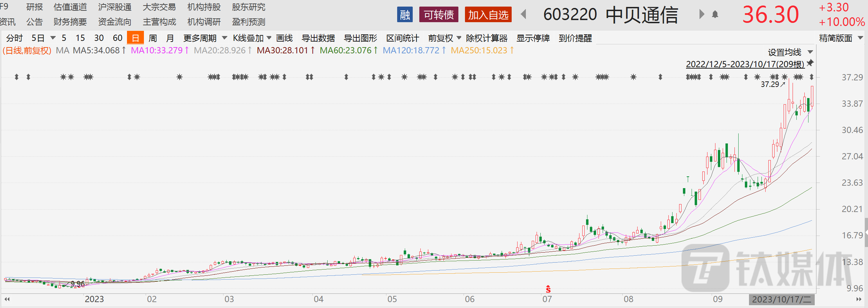
Task: Click the blue 融 margin badge
Action: point(405,15)
